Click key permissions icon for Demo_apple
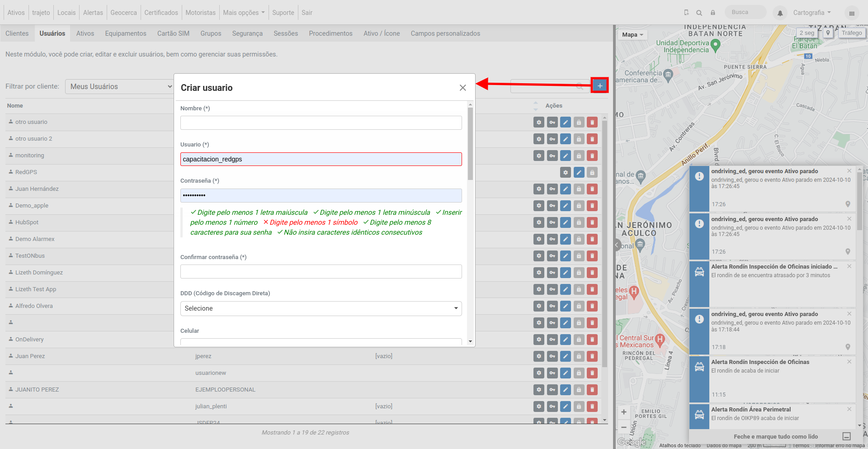The width and height of the screenshot is (868, 449). coord(552,206)
